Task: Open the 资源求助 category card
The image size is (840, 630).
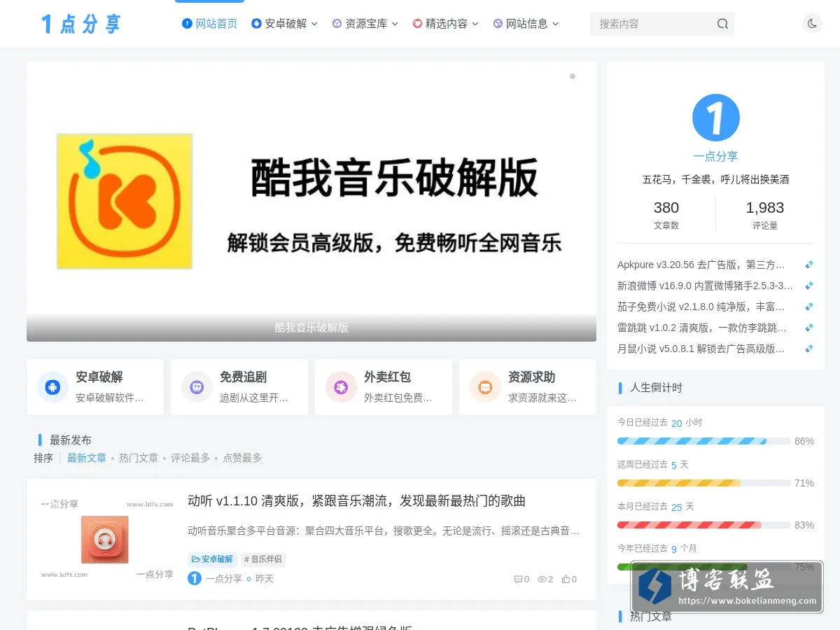Action: pos(528,387)
